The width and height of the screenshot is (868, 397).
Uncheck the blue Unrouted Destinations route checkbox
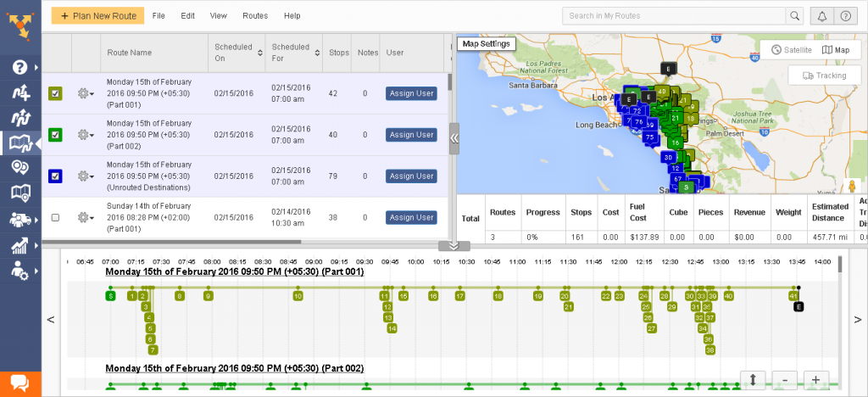tap(55, 176)
